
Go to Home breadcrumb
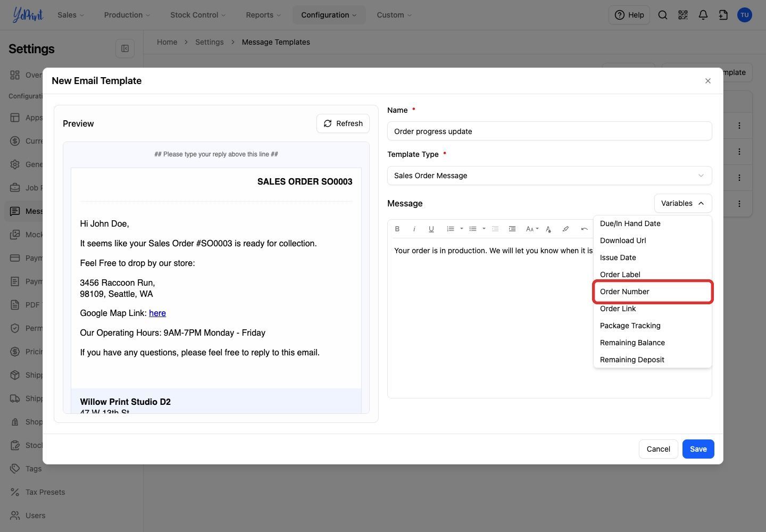pyautogui.click(x=167, y=42)
